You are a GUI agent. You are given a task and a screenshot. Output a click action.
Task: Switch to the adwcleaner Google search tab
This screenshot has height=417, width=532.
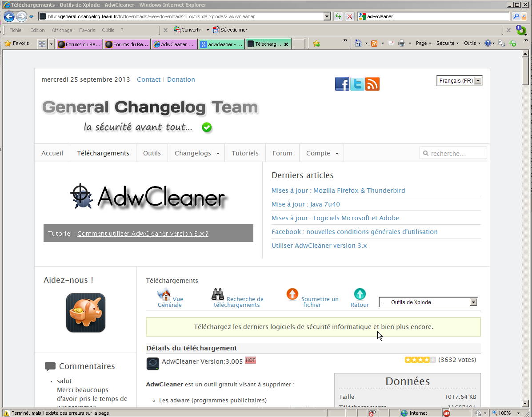click(221, 44)
